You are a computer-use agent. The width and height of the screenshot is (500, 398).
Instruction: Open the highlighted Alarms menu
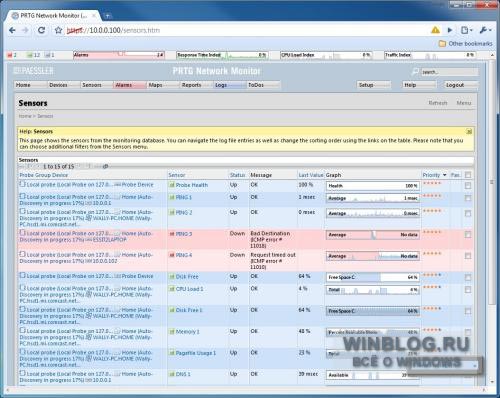(x=130, y=85)
